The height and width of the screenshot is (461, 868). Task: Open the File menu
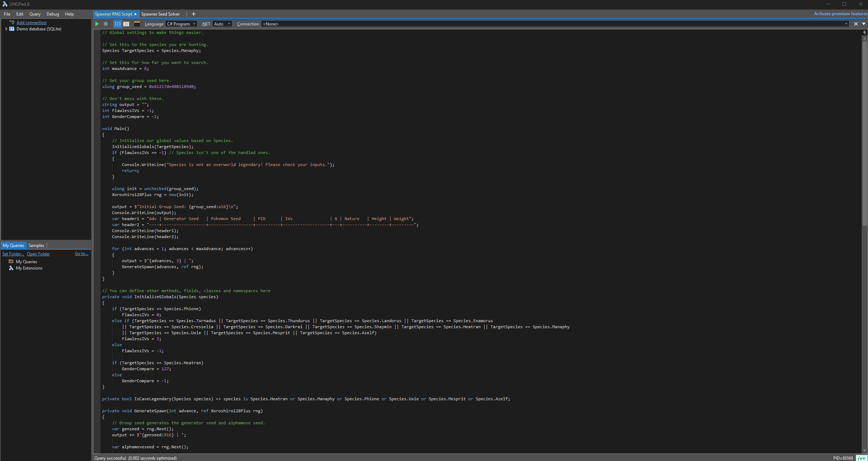pyautogui.click(x=7, y=14)
